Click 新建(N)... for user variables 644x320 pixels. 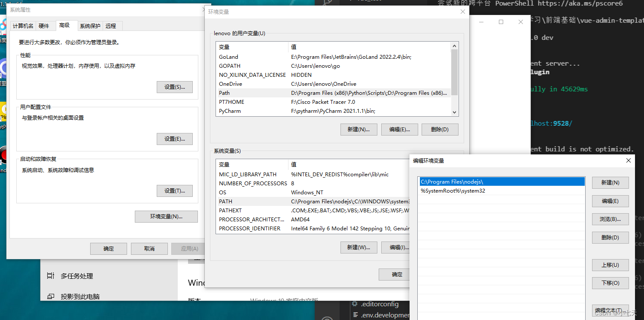(x=359, y=130)
